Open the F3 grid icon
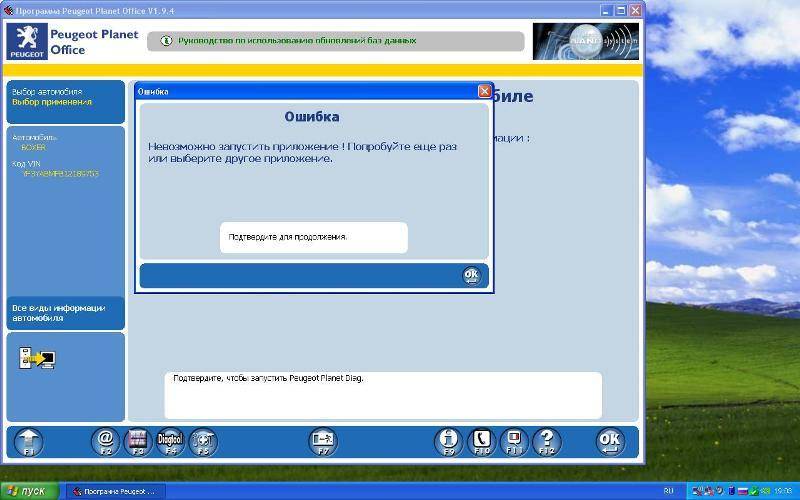 pos(138,440)
